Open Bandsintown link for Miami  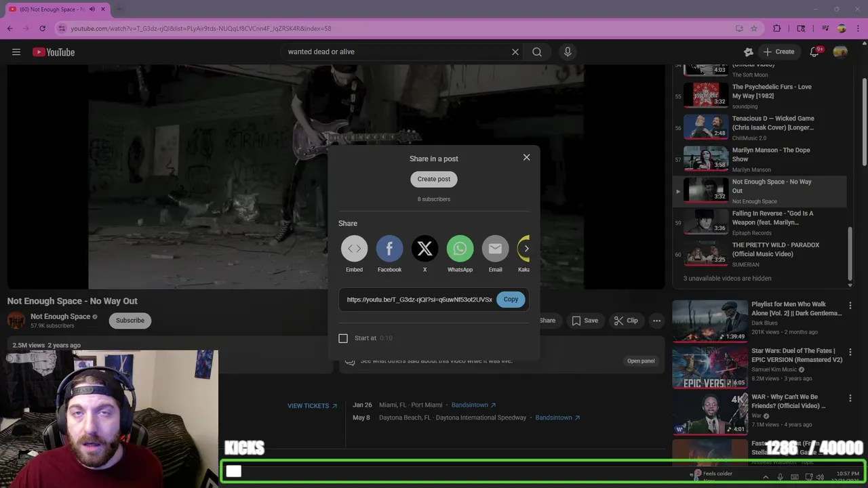(474, 405)
